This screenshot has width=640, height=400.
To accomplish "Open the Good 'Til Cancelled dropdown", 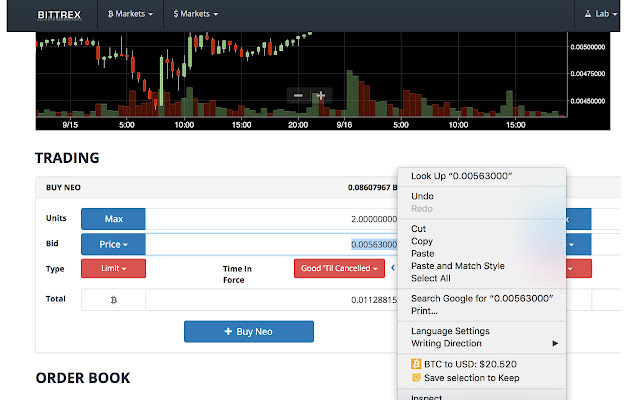I will coord(339,268).
